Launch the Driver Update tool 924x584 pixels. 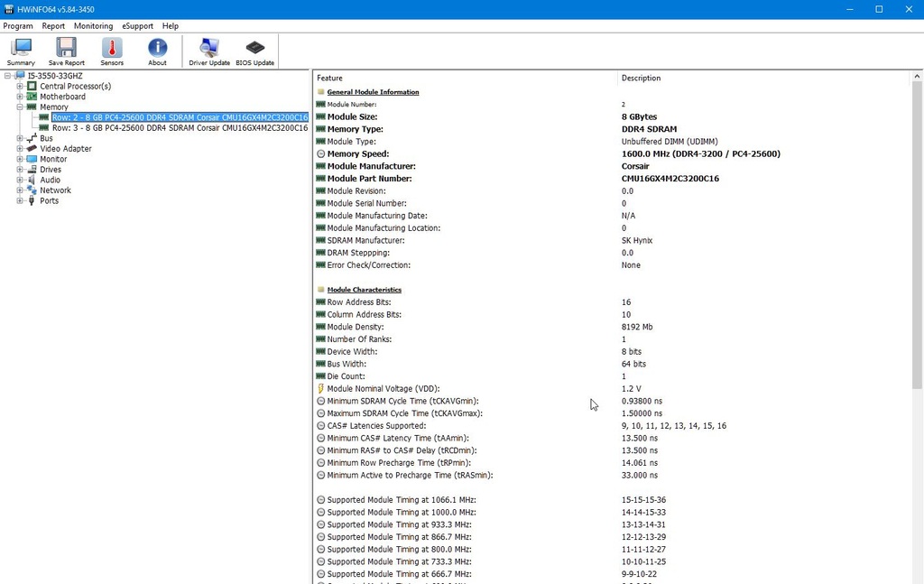point(209,51)
